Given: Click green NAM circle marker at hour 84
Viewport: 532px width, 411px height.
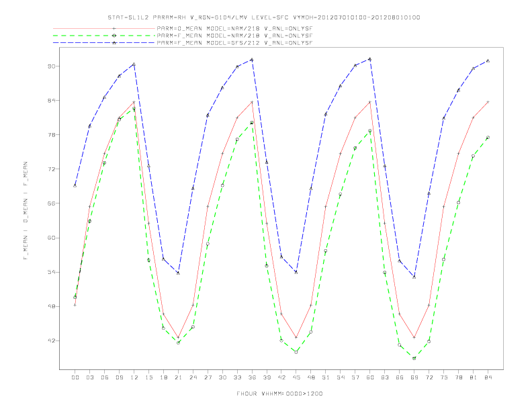Looking at the screenshot, I should (488, 138).
